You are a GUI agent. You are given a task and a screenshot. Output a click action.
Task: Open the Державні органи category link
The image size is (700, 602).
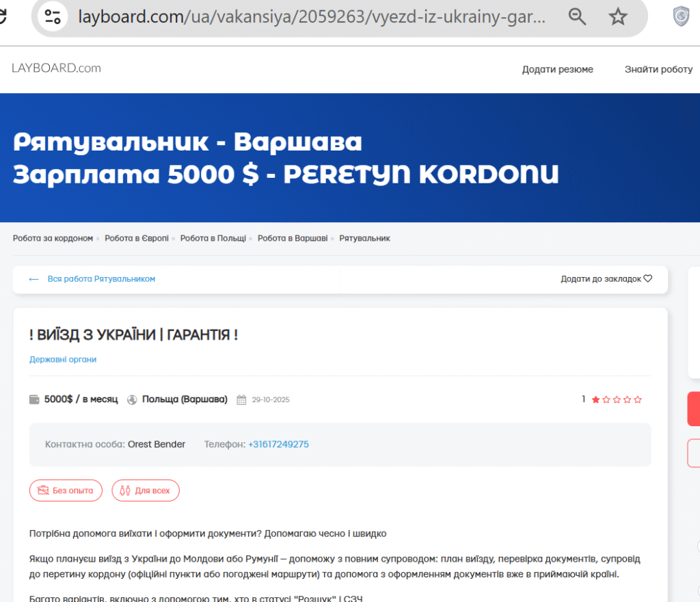click(63, 359)
